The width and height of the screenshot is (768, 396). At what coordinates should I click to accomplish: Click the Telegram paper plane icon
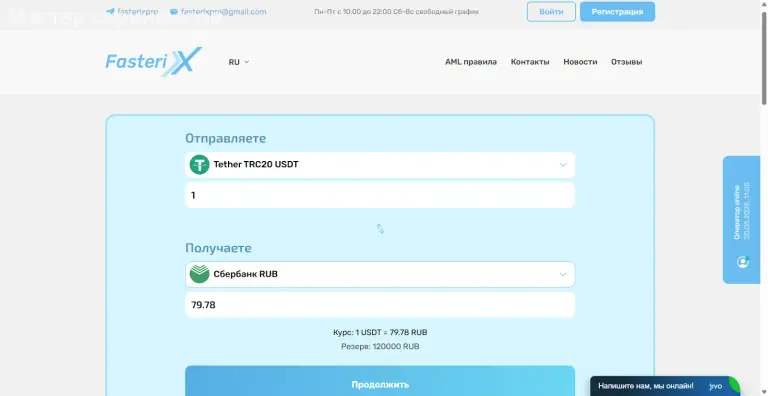(x=110, y=12)
